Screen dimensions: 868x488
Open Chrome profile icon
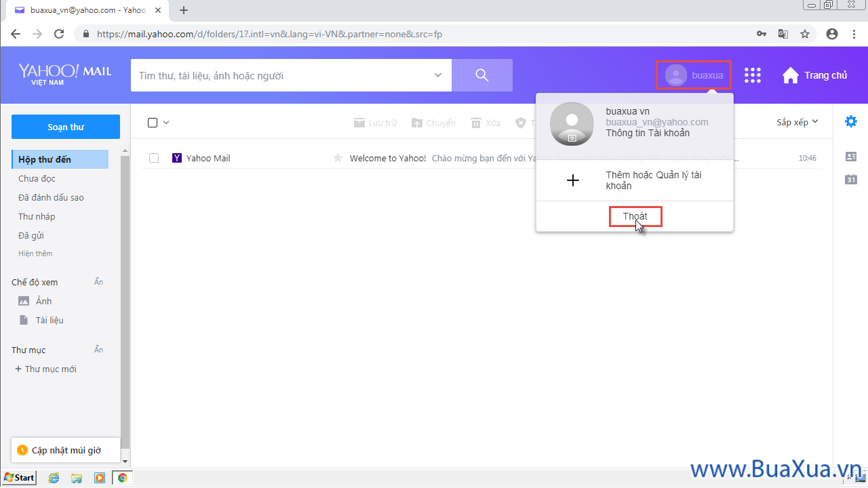coord(832,34)
